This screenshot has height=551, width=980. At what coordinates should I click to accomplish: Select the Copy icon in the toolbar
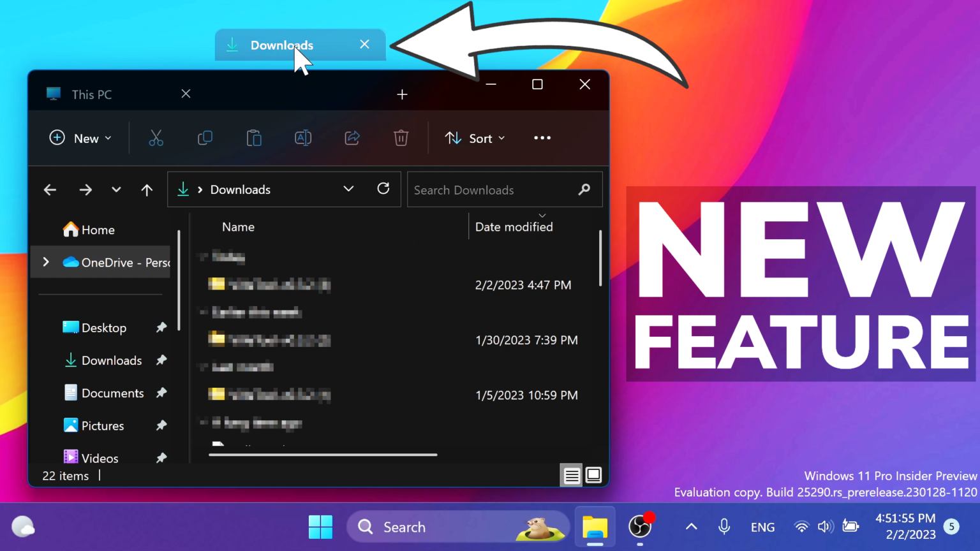[205, 138]
